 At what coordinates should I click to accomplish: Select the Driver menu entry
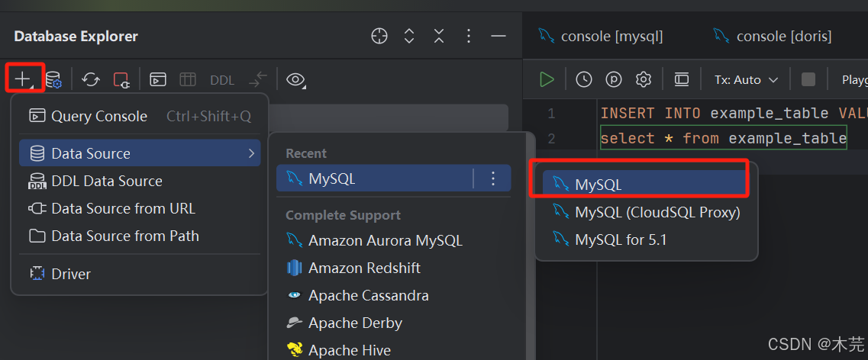(x=140, y=274)
